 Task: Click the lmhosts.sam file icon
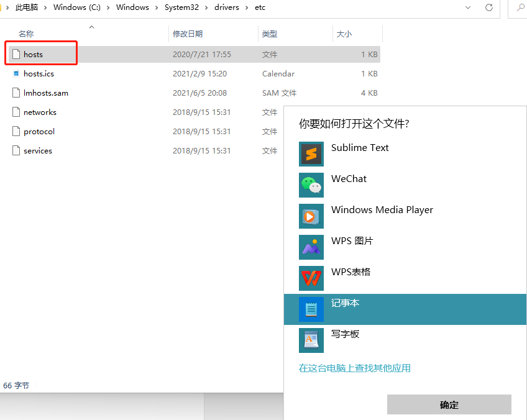click(16, 93)
